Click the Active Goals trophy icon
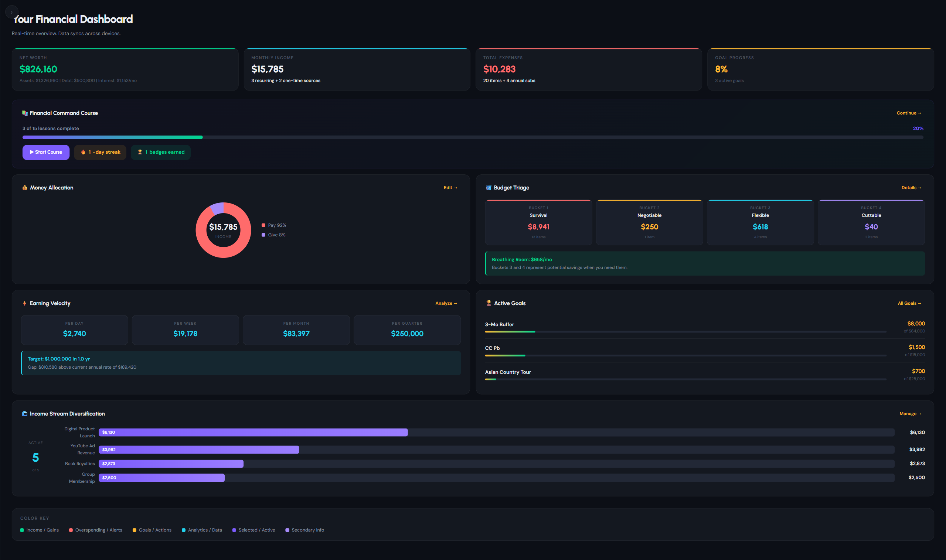946x560 pixels. coord(488,303)
